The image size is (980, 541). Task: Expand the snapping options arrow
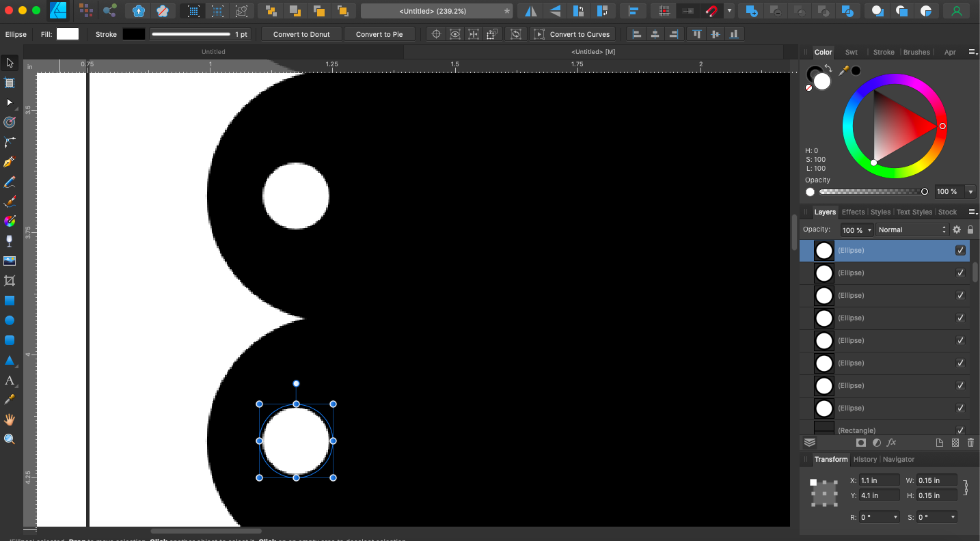729,11
